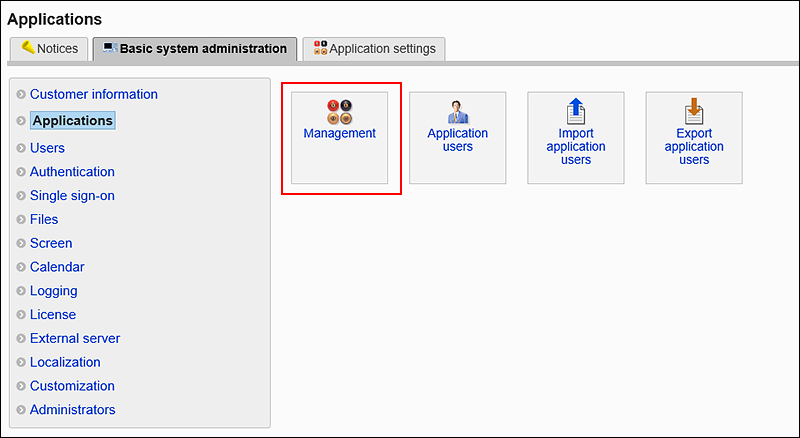Click the bullet arrow beside Authentication
800x438 pixels.
[21, 172]
